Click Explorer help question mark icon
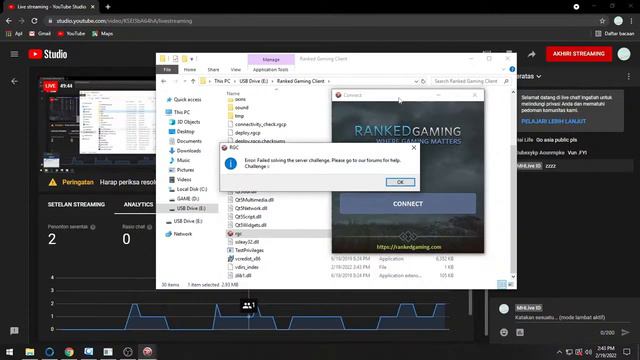This screenshot has width=640, height=360. [x=512, y=69]
